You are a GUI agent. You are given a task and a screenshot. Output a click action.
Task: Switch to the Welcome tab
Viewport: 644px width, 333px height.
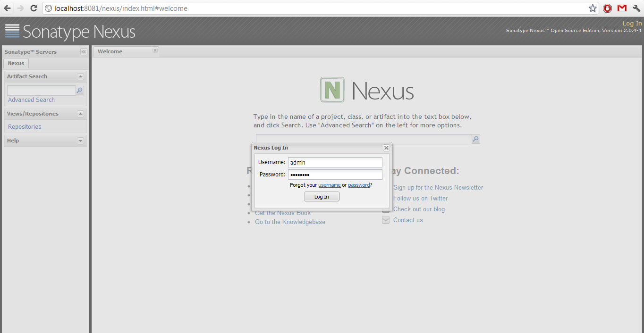[110, 51]
